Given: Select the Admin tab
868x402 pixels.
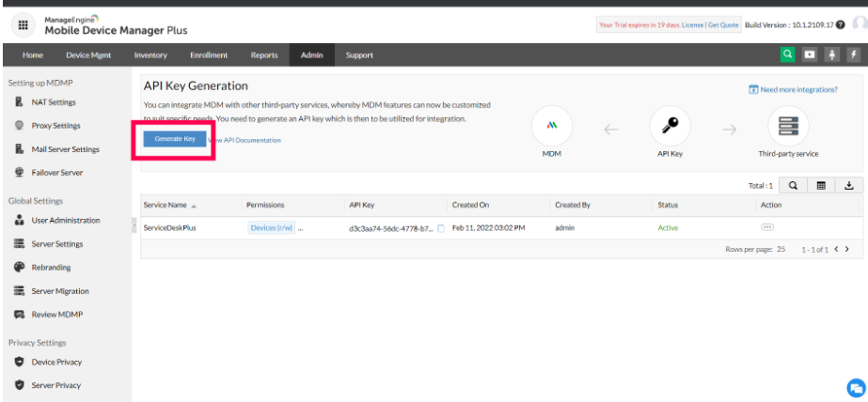Looking at the screenshot, I should click(x=311, y=55).
